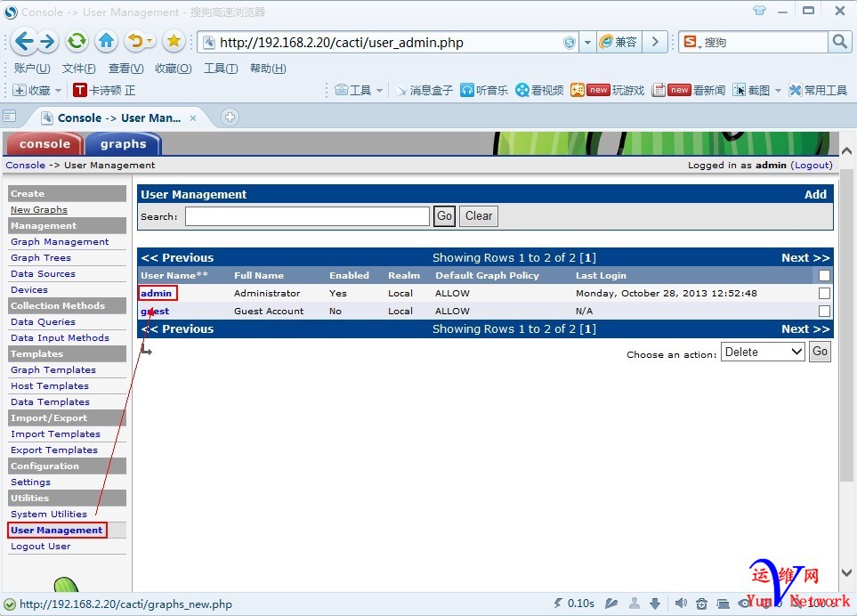Image resolution: width=857 pixels, height=616 pixels.
Task: Click the browser Forward arrow button
Action: coord(48,42)
